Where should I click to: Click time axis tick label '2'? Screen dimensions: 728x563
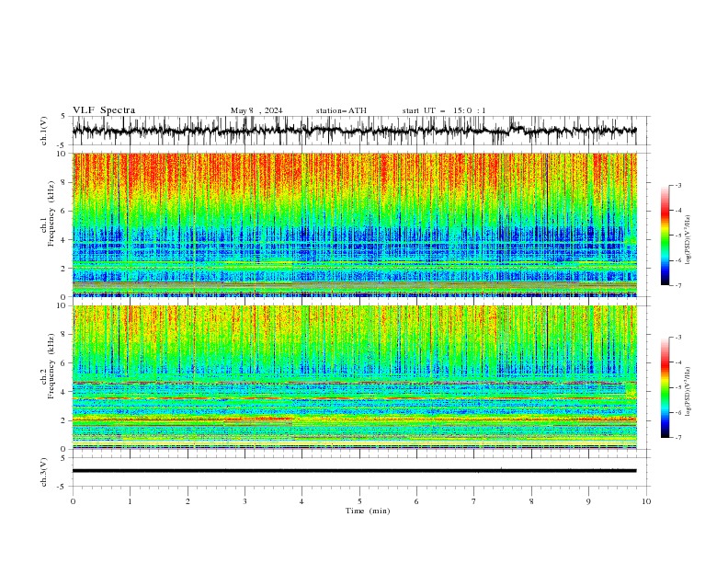pos(188,501)
